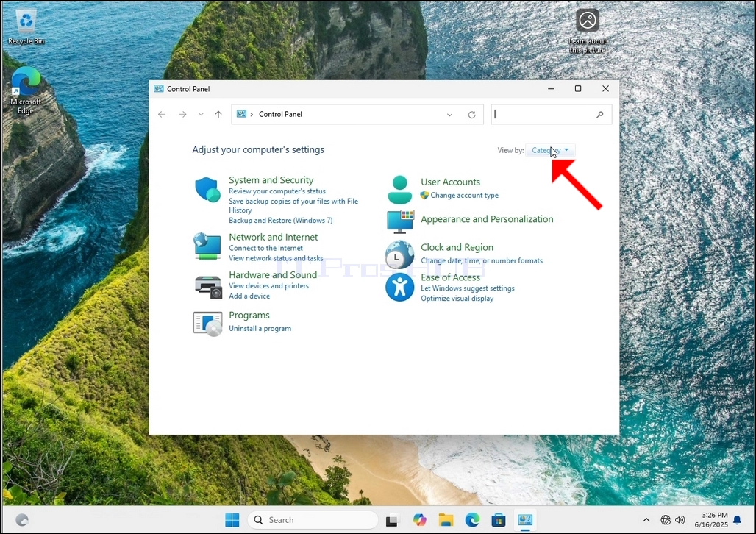Open the Uninstall a program link
The width and height of the screenshot is (756, 534).
tap(260, 329)
